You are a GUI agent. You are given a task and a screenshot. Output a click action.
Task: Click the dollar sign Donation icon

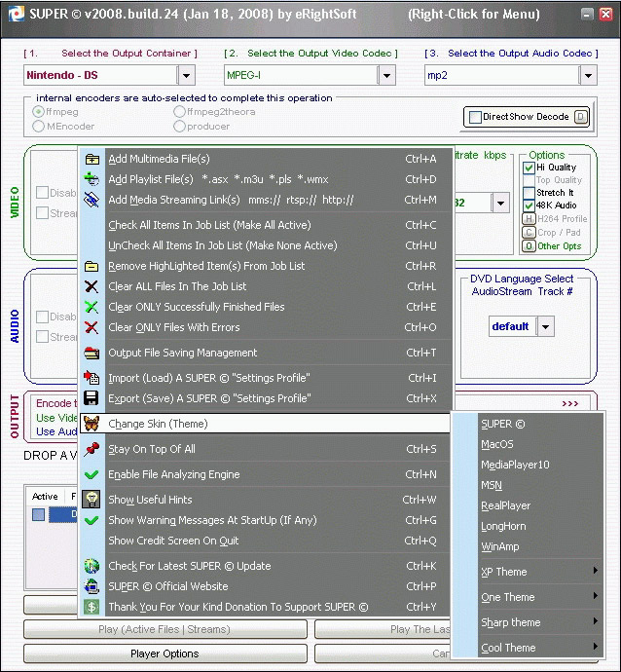pos(91,607)
